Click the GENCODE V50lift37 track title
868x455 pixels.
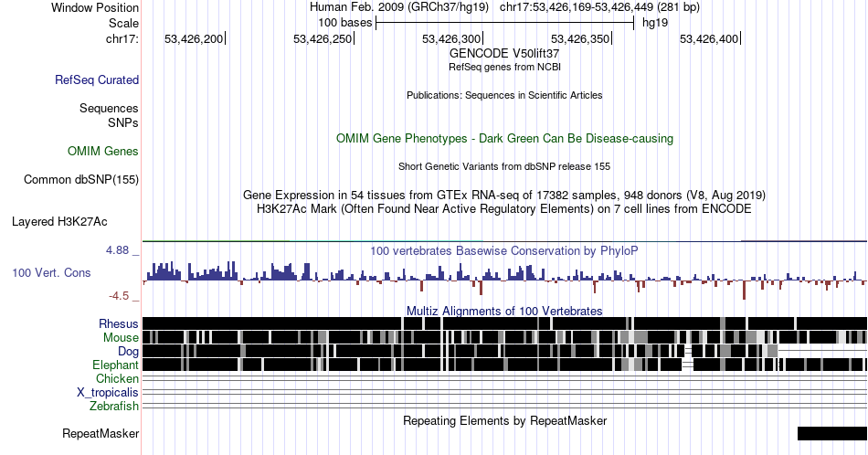click(x=504, y=54)
